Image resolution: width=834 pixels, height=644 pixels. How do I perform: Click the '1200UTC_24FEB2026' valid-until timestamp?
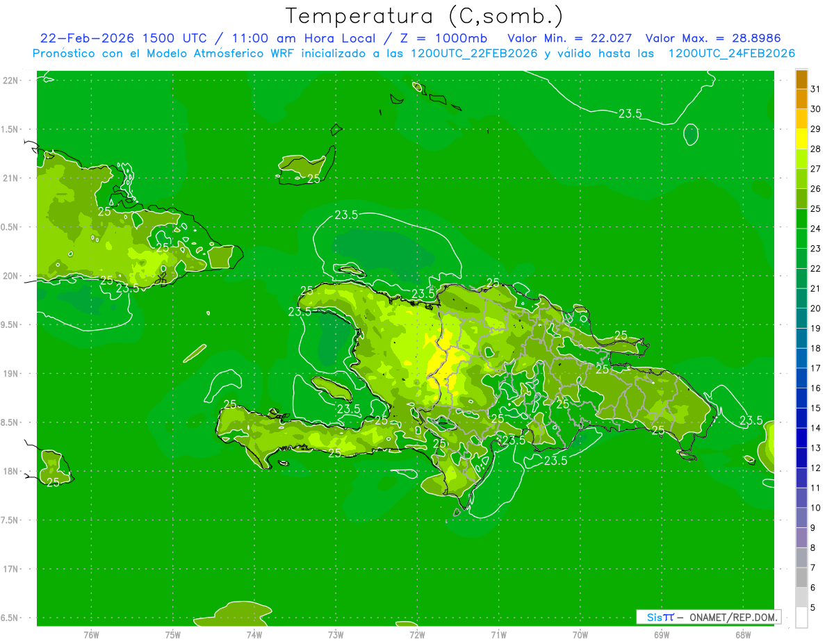[x=731, y=53]
